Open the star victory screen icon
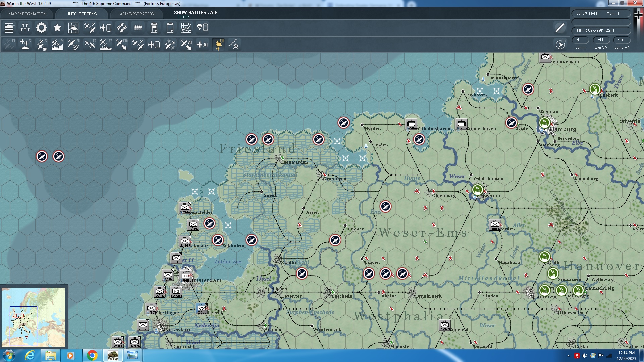Screen dimensions: 644x362 [x=57, y=28]
